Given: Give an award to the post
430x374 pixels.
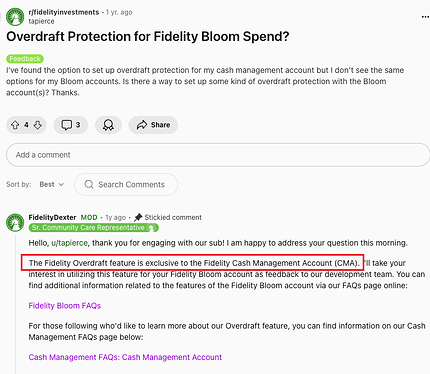Looking at the screenshot, I should 108,125.
